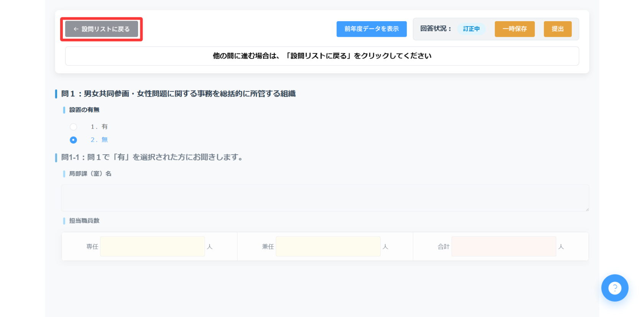Click the blue 2. 無 option label text
This screenshot has width=644, height=317.
coord(99,140)
